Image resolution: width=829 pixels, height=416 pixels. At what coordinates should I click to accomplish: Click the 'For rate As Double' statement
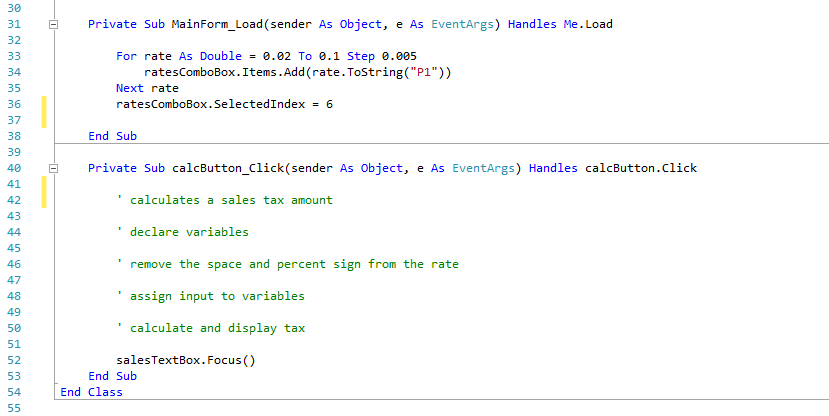click(x=179, y=56)
